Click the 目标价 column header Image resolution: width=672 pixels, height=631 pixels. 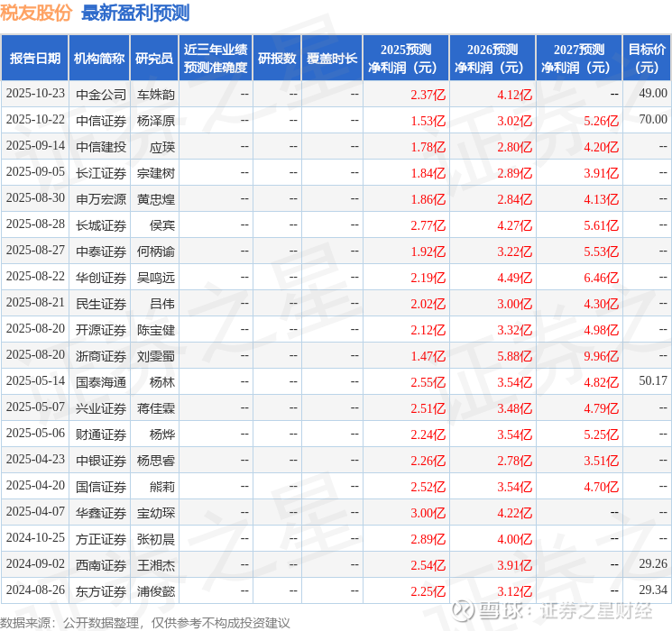(x=647, y=59)
